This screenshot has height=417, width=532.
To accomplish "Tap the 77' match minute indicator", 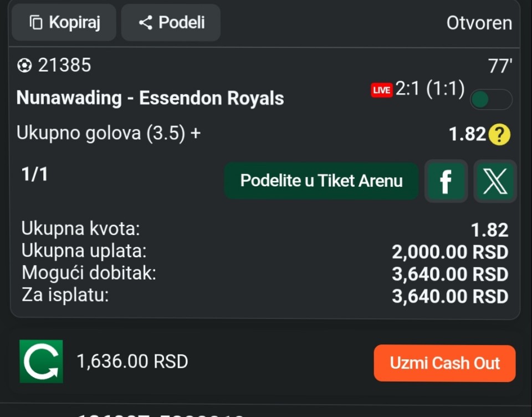I will pyautogui.click(x=499, y=67).
